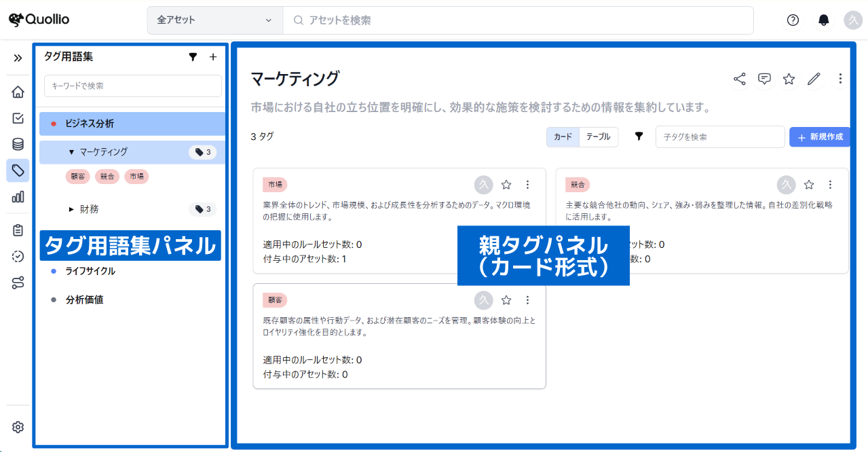Image resolution: width=868 pixels, height=453 pixels.
Task: Open the database assets icon in sidebar
Action: point(18,144)
